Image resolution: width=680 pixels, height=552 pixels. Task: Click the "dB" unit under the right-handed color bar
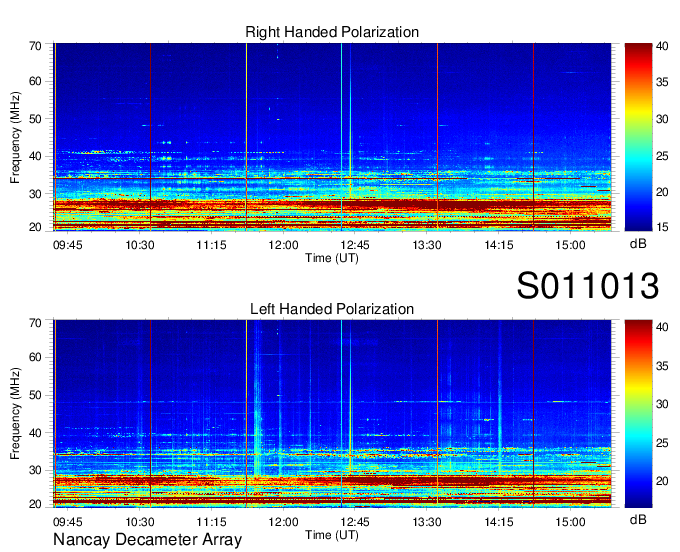[638, 244]
